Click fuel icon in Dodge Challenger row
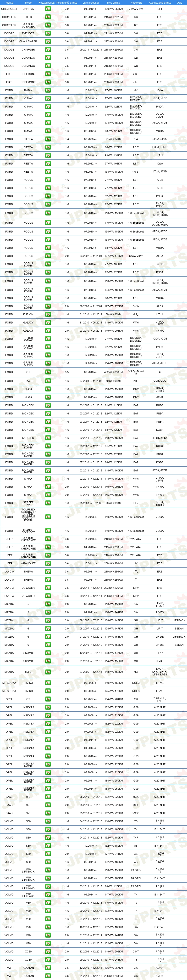 [48, 41]
